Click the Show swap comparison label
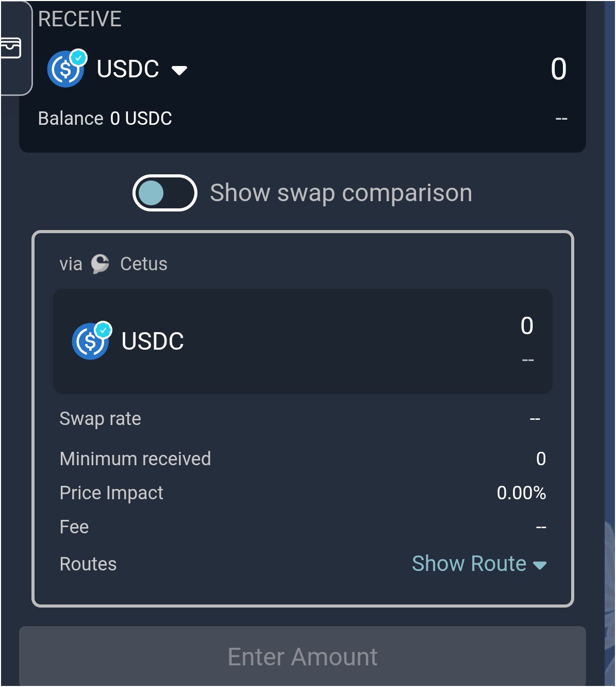The image size is (616, 687). pyautogui.click(x=341, y=193)
